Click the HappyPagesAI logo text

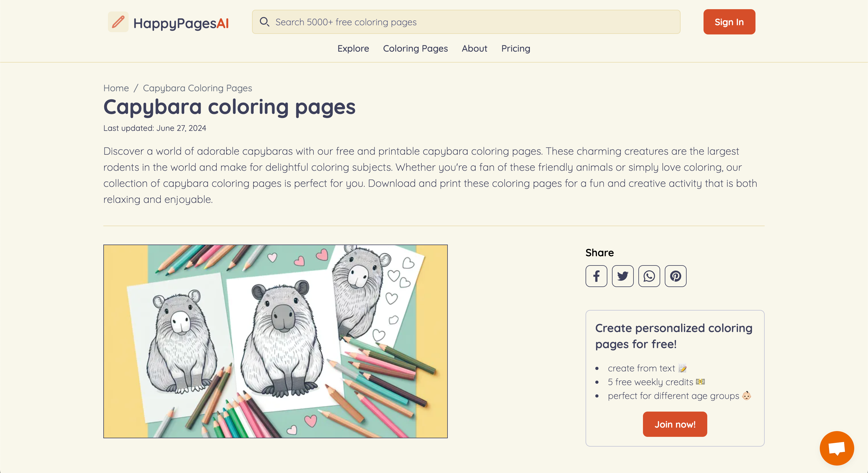(181, 23)
